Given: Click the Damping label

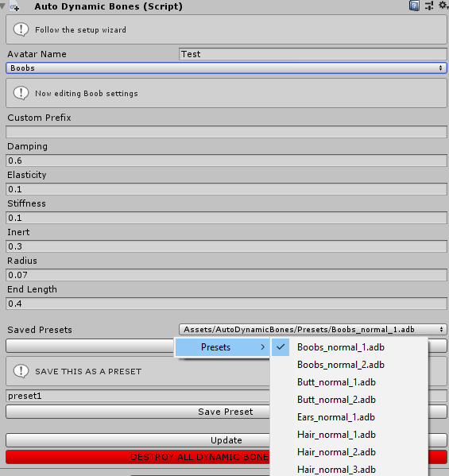Looking at the screenshot, I should click(27, 146).
